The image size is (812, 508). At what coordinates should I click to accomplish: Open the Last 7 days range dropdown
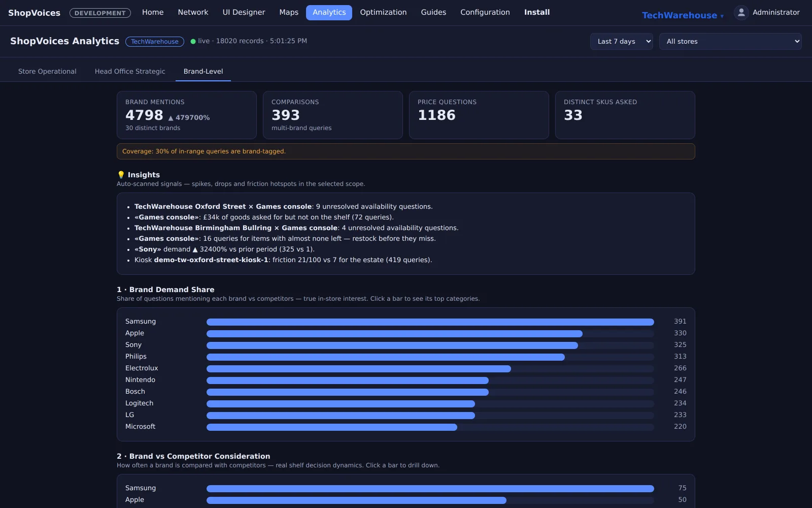pyautogui.click(x=621, y=41)
